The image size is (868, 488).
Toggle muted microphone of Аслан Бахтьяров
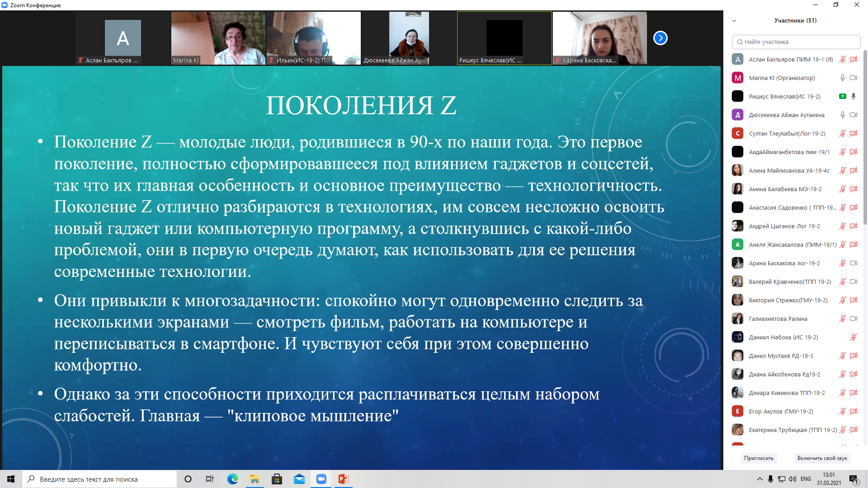pos(842,59)
